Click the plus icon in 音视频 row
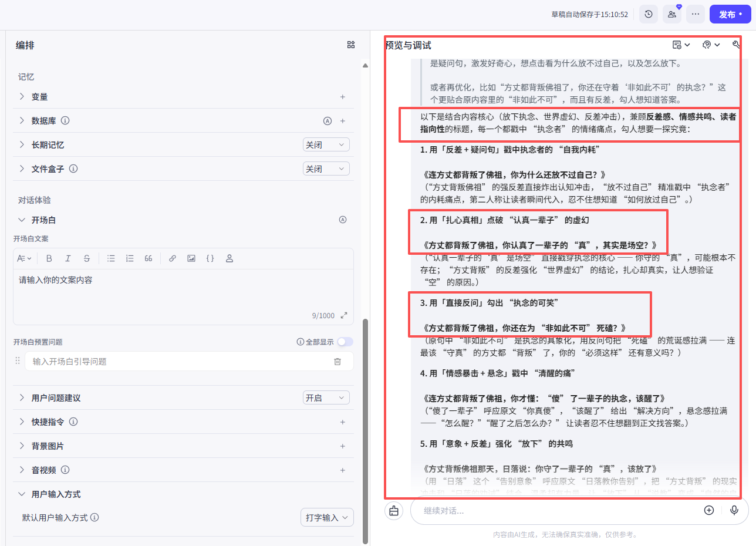This screenshot has width=756, height=546. click(343, 470)
